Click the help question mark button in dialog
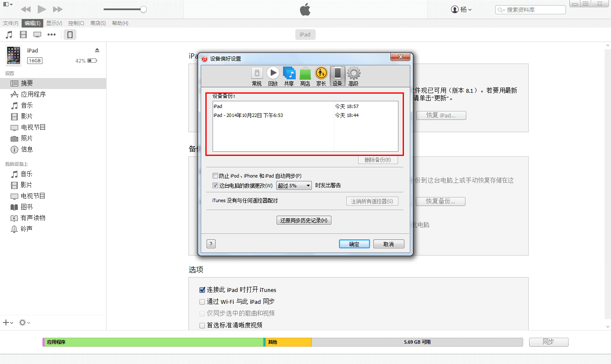611x364 pixels. pos(211,244)
